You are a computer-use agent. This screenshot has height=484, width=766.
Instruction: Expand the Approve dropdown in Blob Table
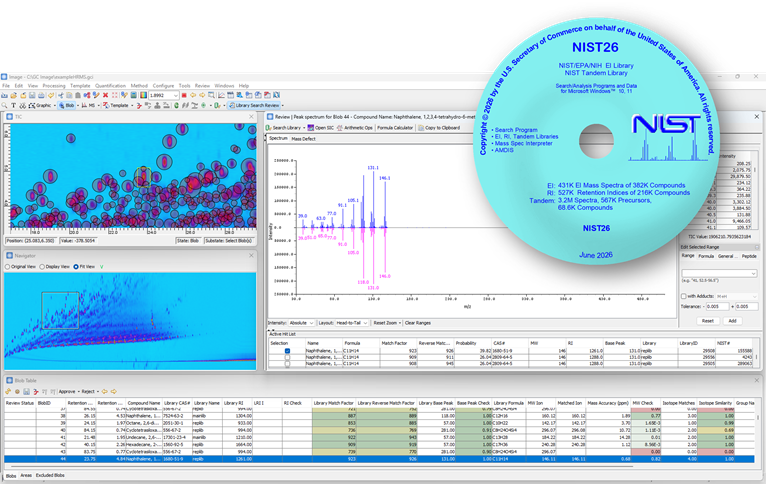click(79, 391)
